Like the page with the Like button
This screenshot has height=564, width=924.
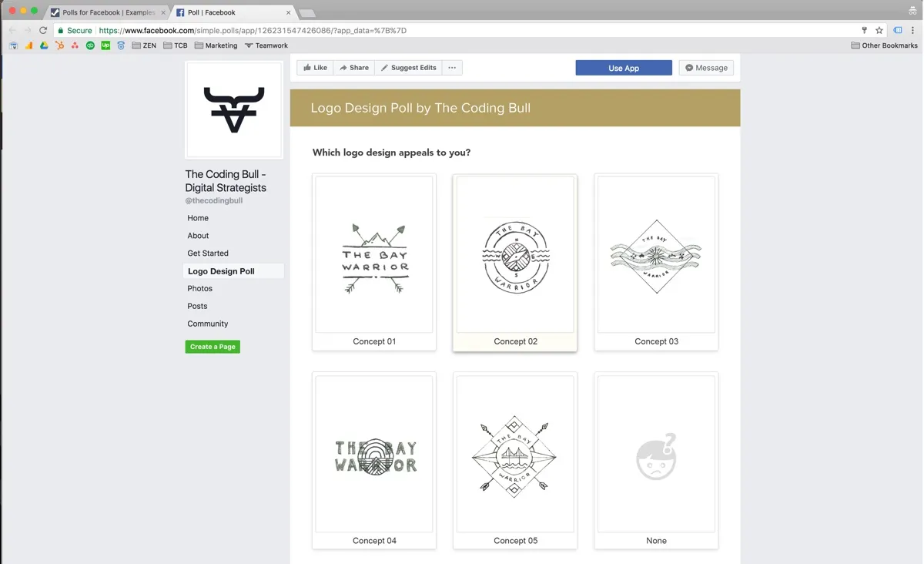click(316, 68)
